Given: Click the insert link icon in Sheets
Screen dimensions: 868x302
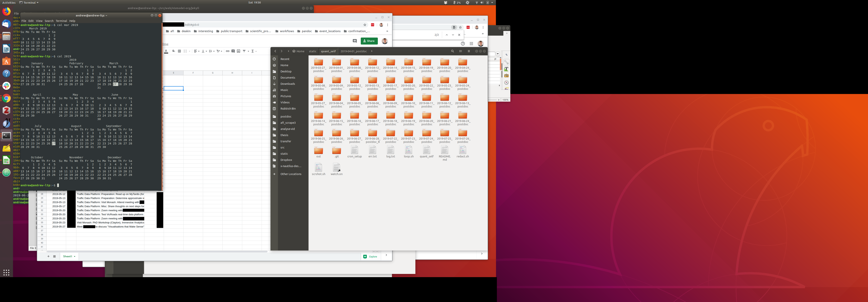Looking at the screenshot, I should tap(227, 51).
